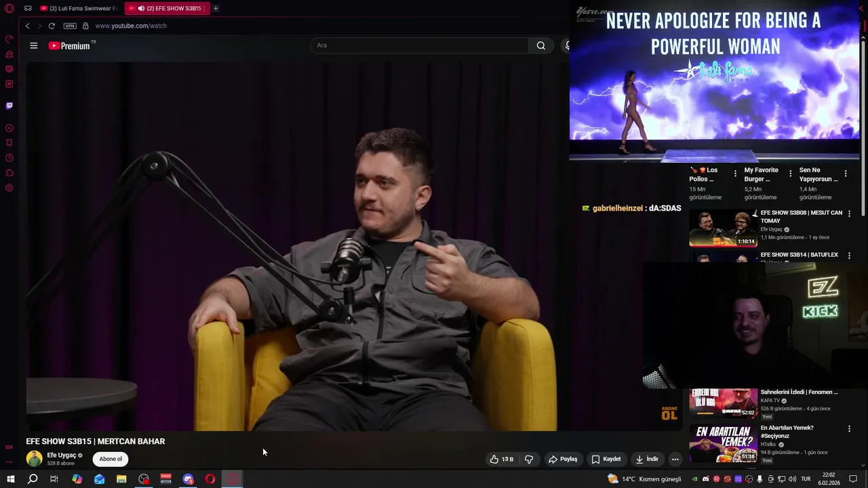This screenshot has height=488, width=868.
Task: Open weather widget 14°C Kısmen güneşli
Action: pos(645,479)
